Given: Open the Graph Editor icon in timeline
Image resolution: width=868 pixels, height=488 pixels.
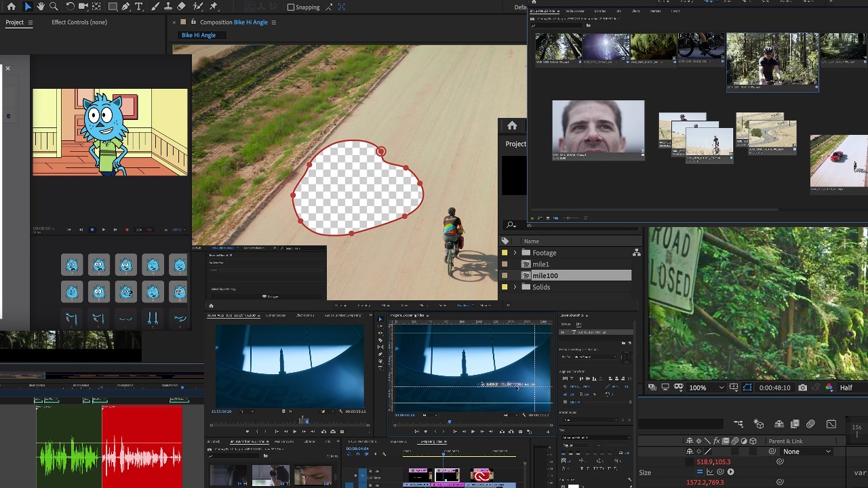Looking at the screenshot, I should tap(831, 424).
